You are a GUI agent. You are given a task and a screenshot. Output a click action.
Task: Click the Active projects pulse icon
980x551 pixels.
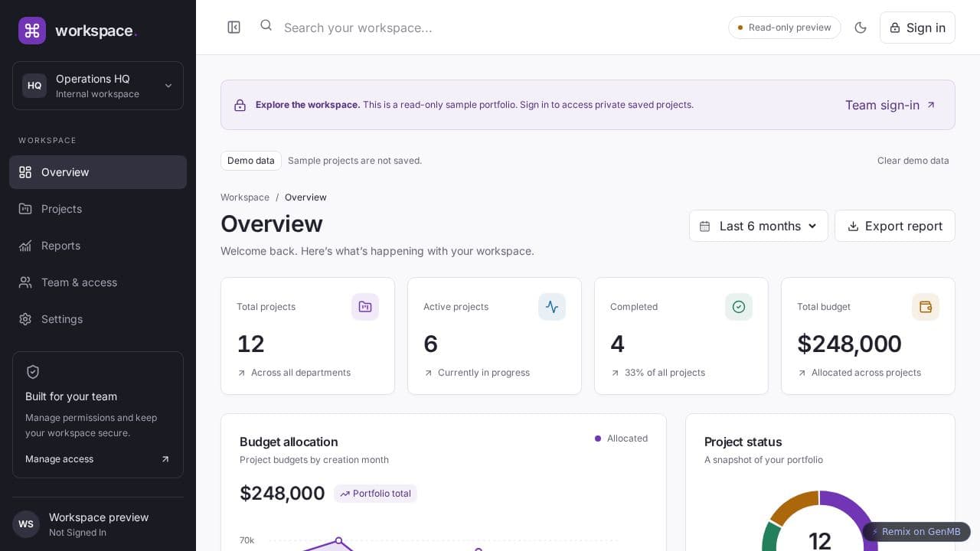(x=552, y=307)
